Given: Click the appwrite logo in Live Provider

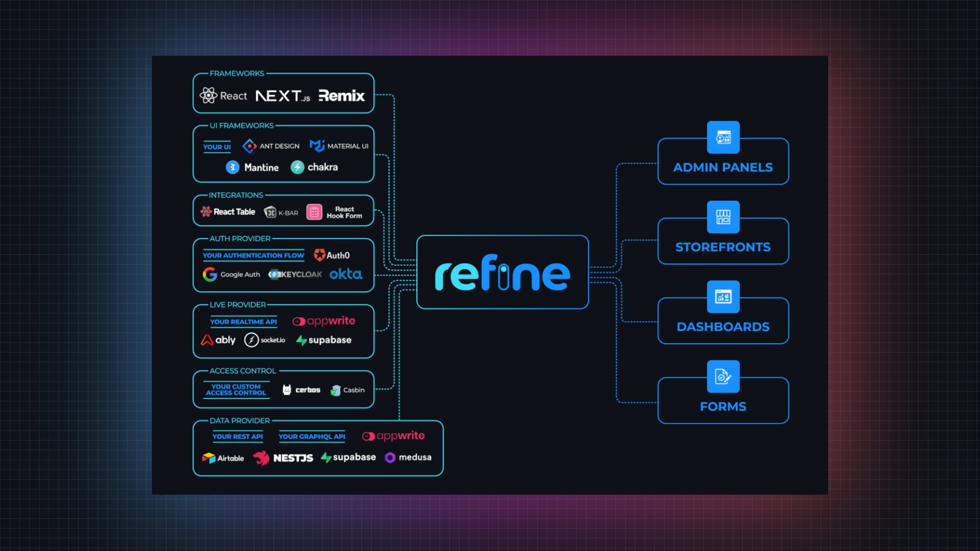Looking at the screenshot, I should pos(324,321).
